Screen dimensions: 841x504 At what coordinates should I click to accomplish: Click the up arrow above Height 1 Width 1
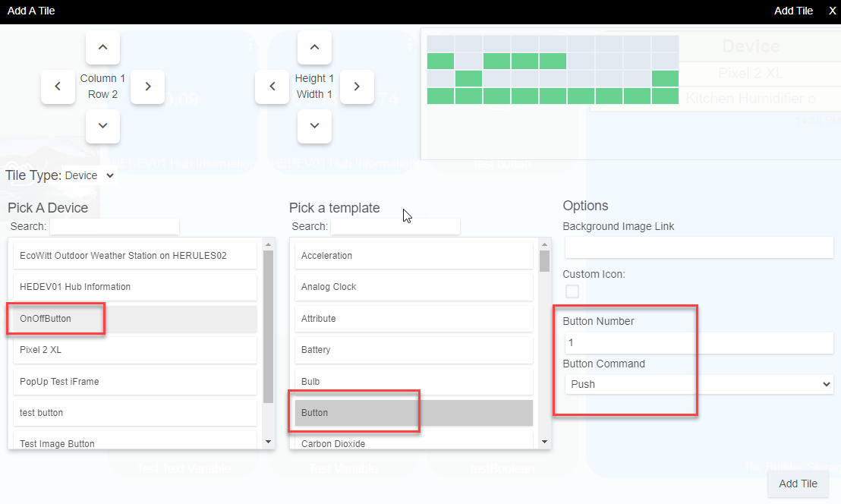coord(314,47)
